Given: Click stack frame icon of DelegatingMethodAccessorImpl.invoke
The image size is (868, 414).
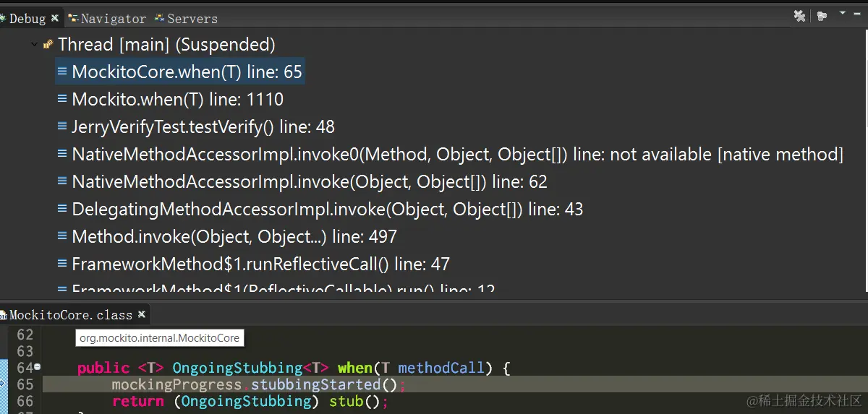Looking at the screenshot, I should 62,209.
